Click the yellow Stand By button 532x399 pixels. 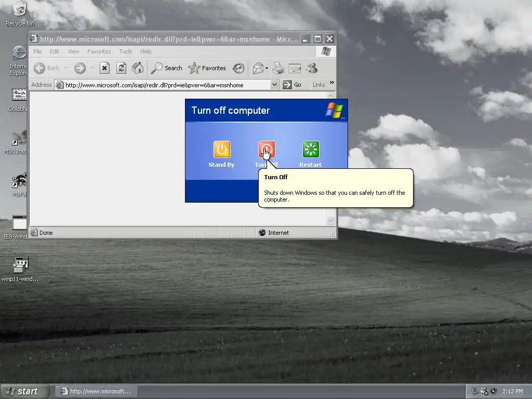(x=222, y=149)
